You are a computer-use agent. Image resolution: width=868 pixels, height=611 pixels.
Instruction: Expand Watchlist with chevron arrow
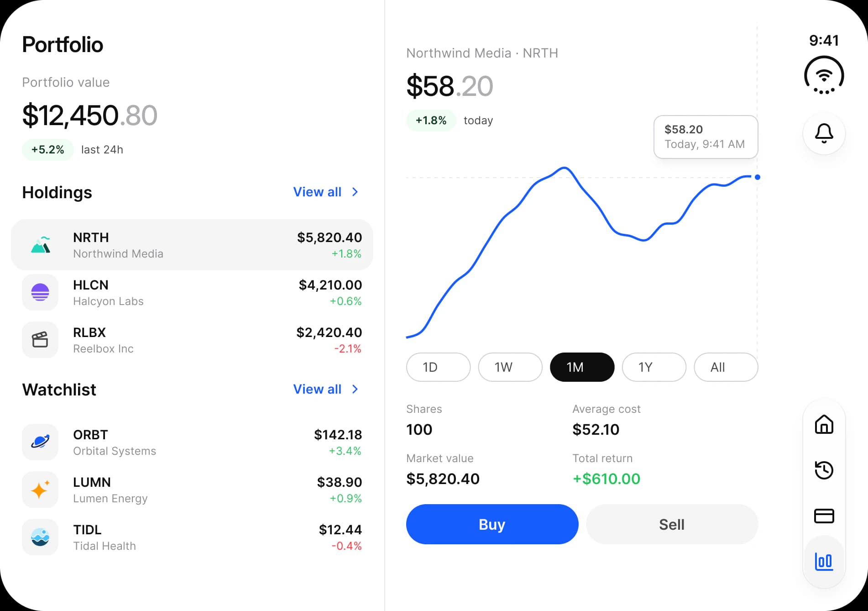pos(355,389)
